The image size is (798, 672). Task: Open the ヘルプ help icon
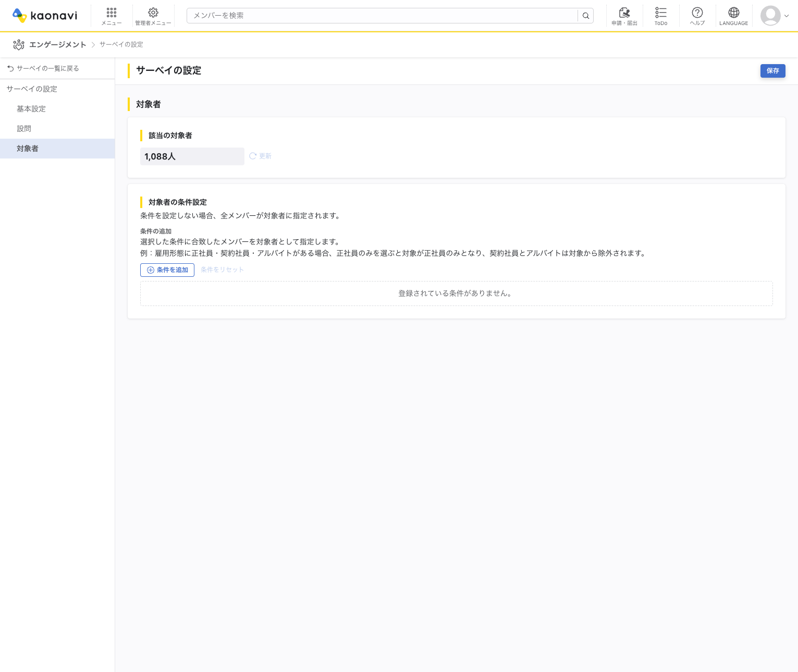pos(697,16)
